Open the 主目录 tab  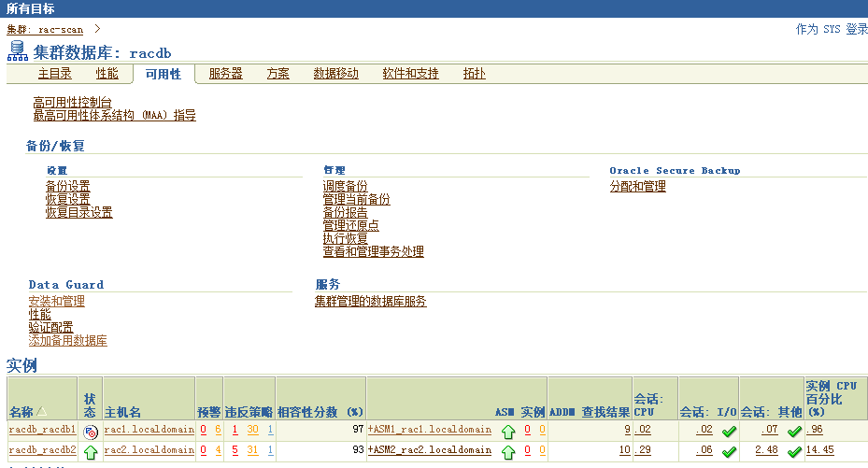coord(55,73)
